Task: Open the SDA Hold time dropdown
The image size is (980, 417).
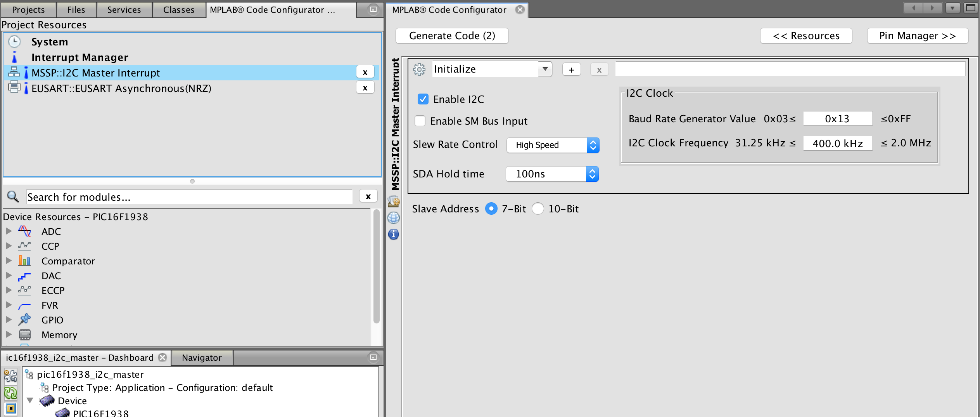Action: click(x=552, y=174)
